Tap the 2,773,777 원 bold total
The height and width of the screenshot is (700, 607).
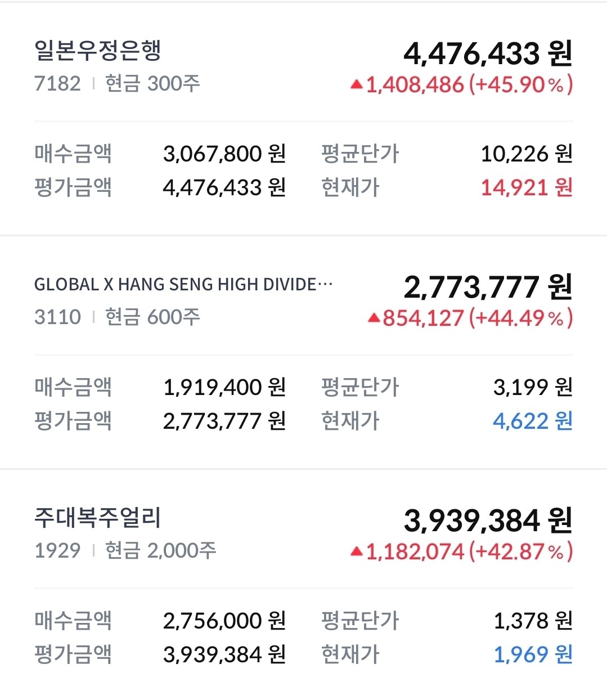pyautogui.click(x=488, y=287)
